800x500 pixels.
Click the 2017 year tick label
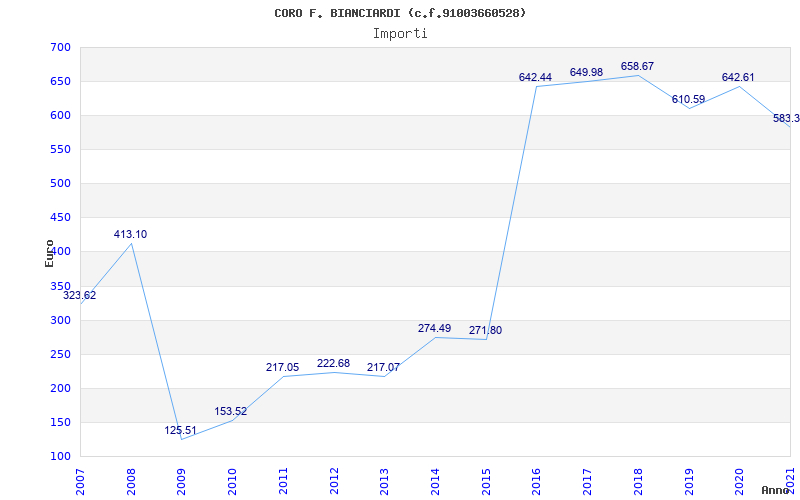click(588, 482)
